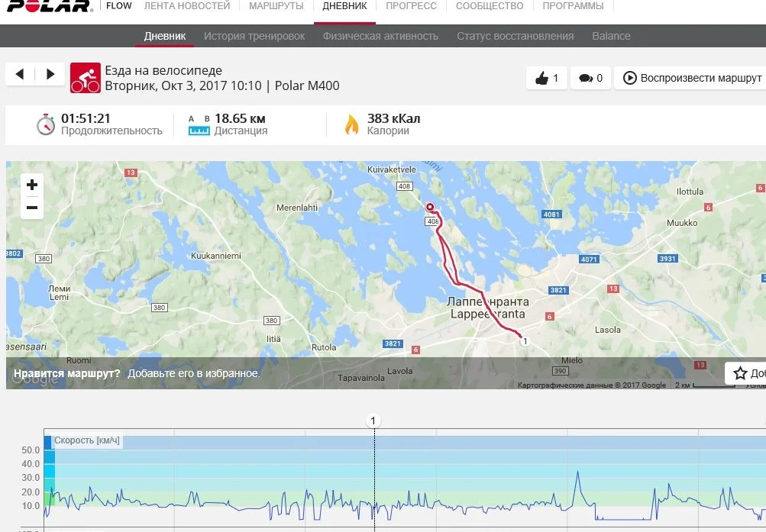The width and height of the screenshot is (766, 532).
Task: Click the red cycling sport icon
Action: click(x=86, y=78)
